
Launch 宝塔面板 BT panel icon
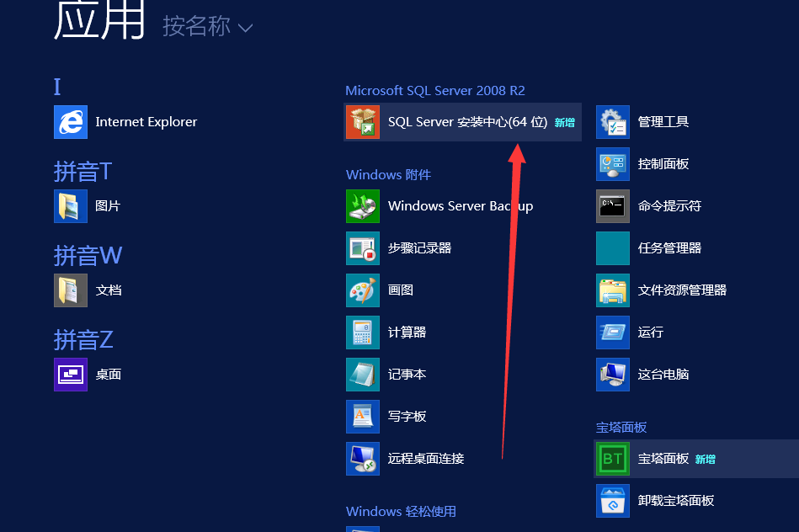[613, 459]
